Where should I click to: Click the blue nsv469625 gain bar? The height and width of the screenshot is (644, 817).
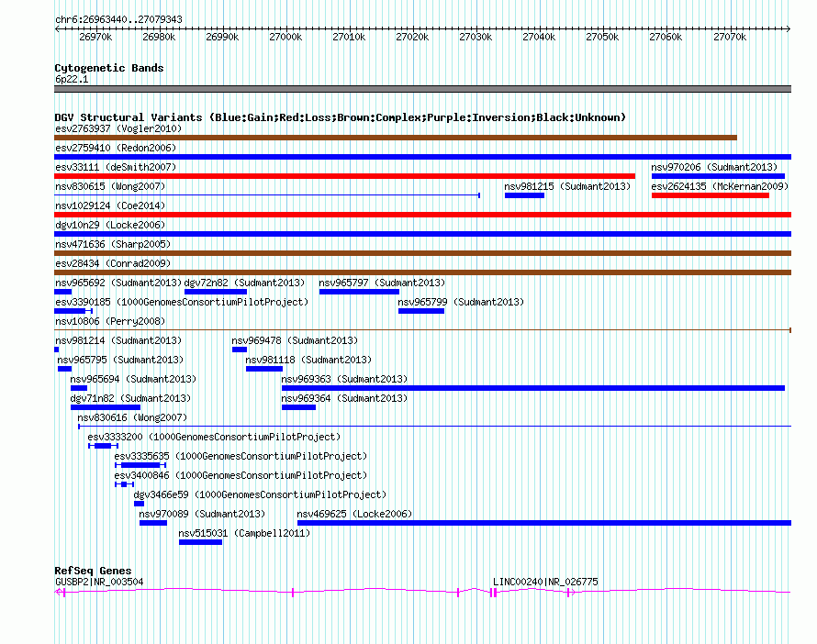[544, 523]
